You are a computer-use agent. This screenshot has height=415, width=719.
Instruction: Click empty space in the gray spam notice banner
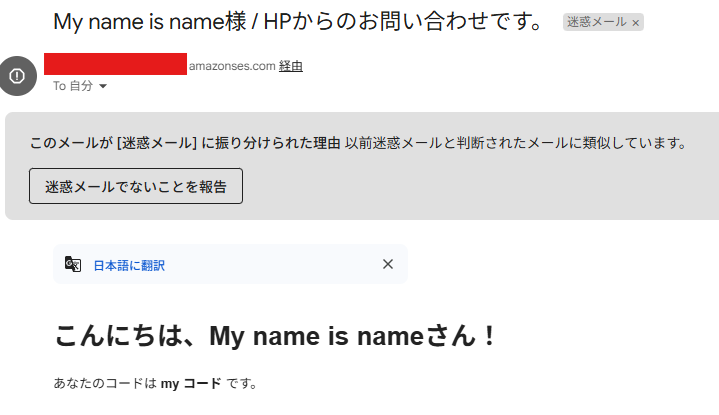[x=459, y=188]
